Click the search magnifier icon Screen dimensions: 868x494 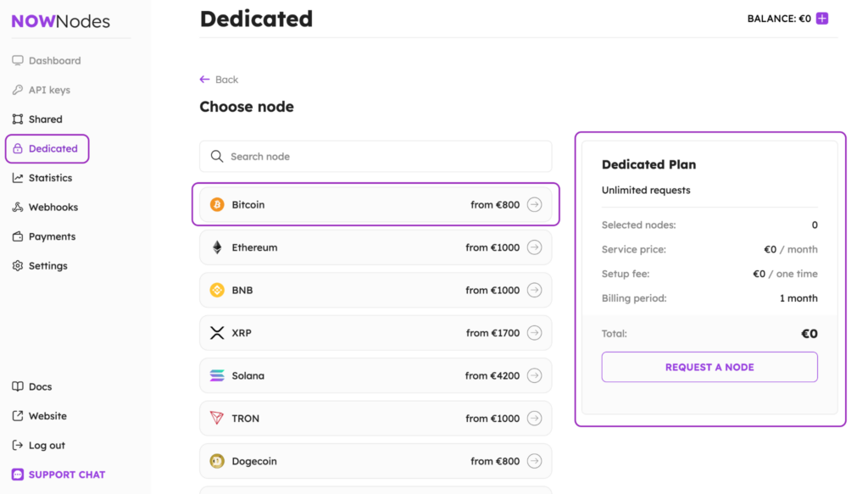(x=217, y=157)
